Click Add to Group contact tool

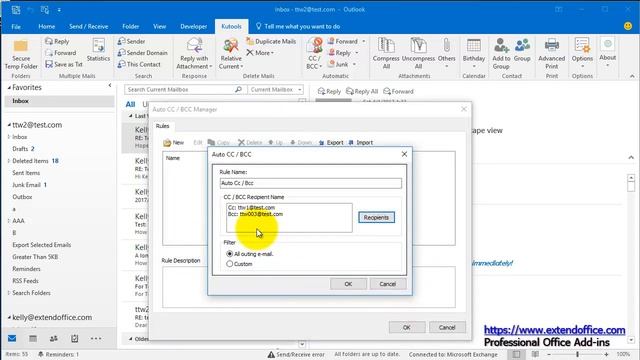(501, 54)
